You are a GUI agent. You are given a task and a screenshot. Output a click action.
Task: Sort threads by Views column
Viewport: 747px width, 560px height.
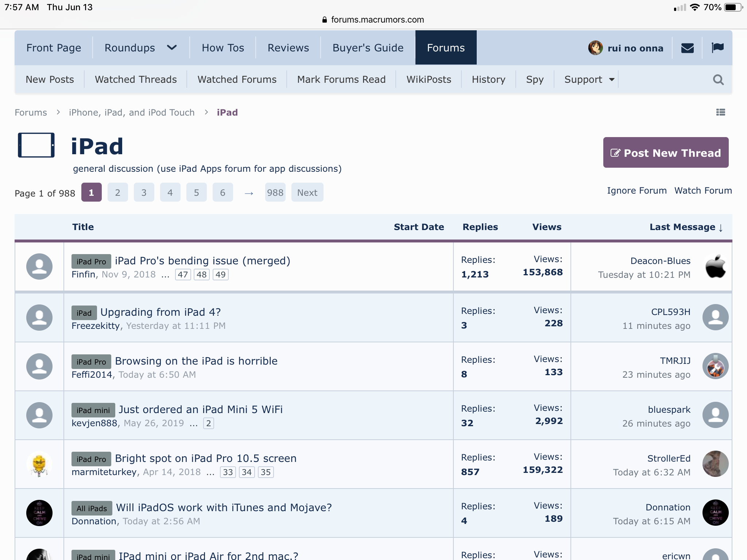tap(547, 227)
